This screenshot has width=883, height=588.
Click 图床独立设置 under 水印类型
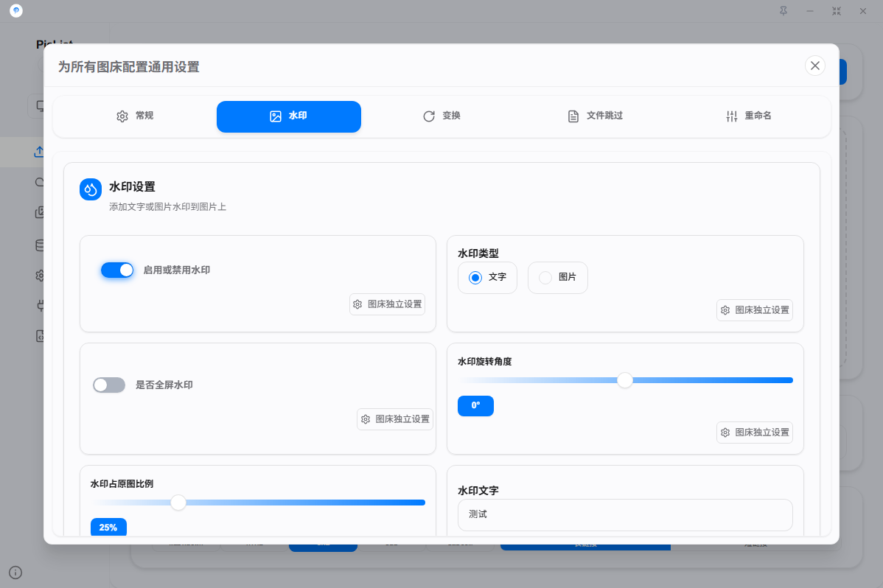(755, 310)
